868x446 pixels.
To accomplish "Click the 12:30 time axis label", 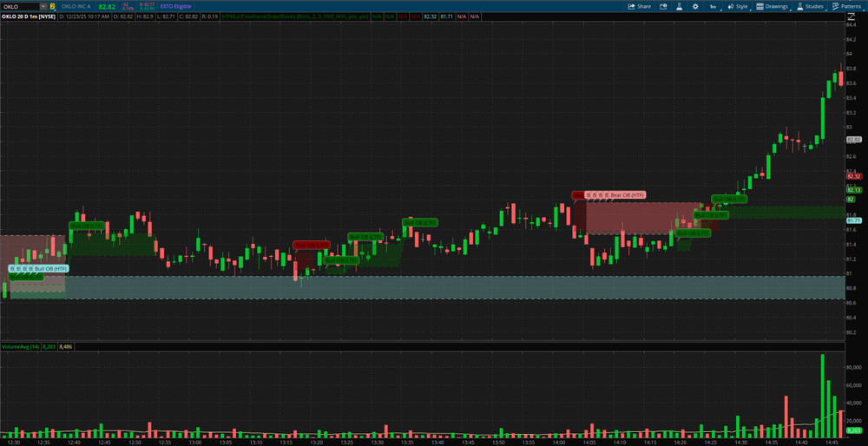I will [x=13, y=443].
